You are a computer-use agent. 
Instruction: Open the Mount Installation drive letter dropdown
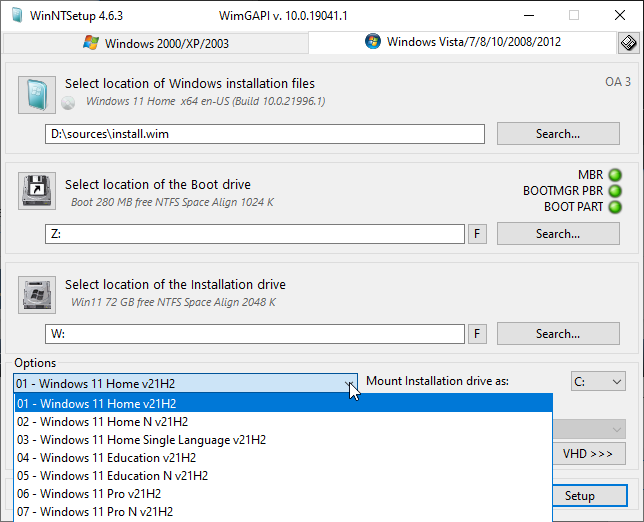pyautogui.click(x=598, y=382)
